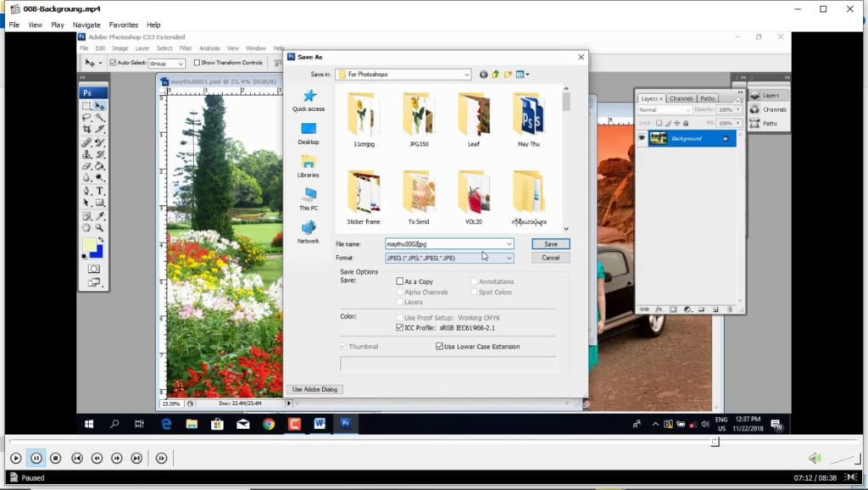
Task: Click the Windows Start button
Action: pos(88,424)
